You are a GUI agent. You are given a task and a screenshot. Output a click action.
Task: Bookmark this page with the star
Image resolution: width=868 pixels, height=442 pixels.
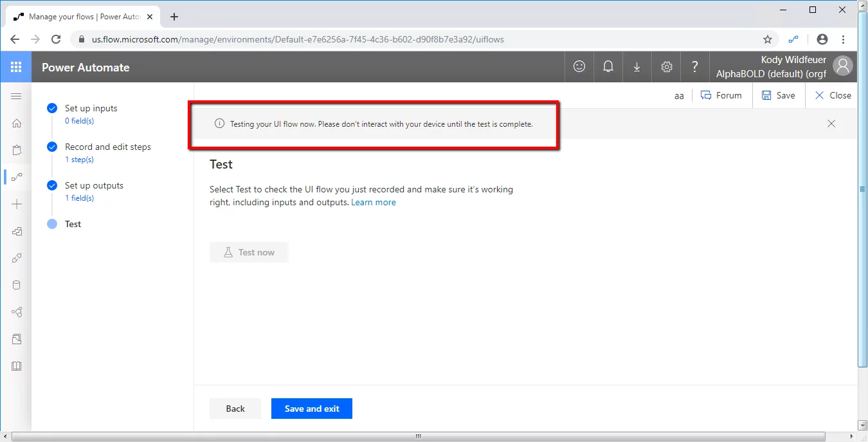point(767,39)
